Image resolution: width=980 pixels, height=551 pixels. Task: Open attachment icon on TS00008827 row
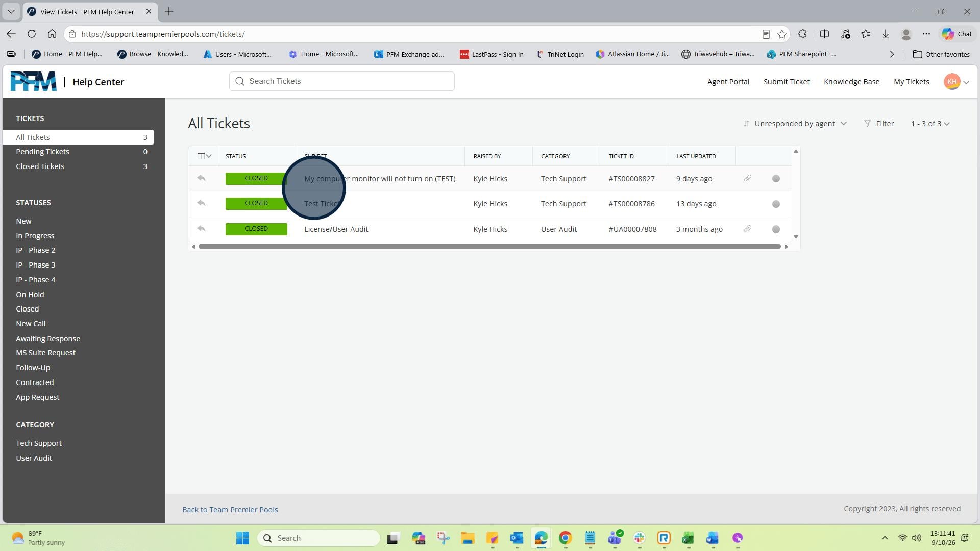click(x=747, y=178)
